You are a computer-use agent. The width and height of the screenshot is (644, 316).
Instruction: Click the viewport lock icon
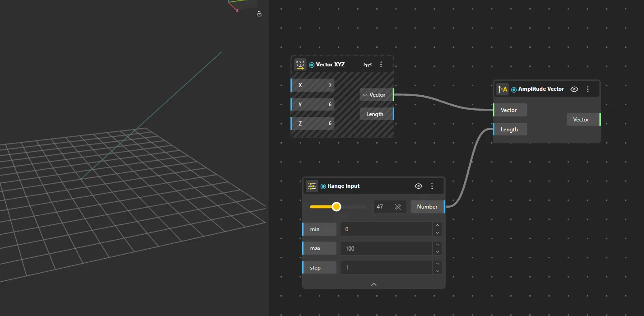click(259, 14)
